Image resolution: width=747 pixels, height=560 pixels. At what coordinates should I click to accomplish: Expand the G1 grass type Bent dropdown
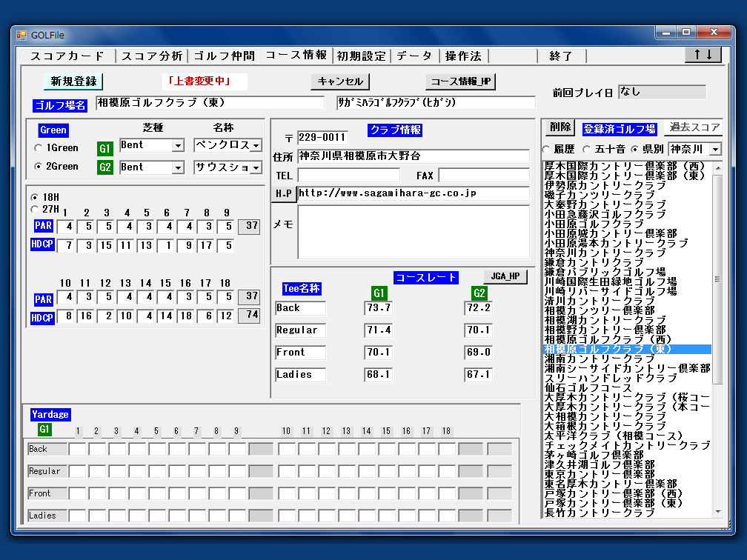(x=178, y=146)
